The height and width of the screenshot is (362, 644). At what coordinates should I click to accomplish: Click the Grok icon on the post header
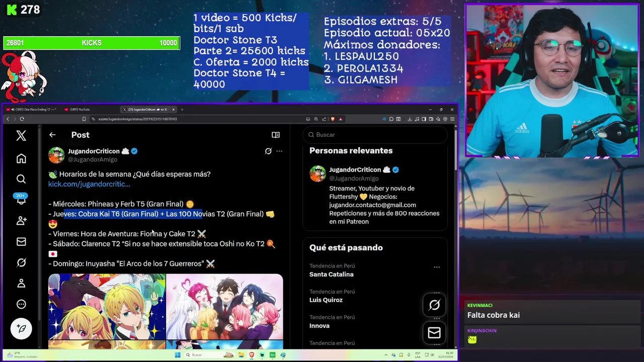tap(268, 151)
